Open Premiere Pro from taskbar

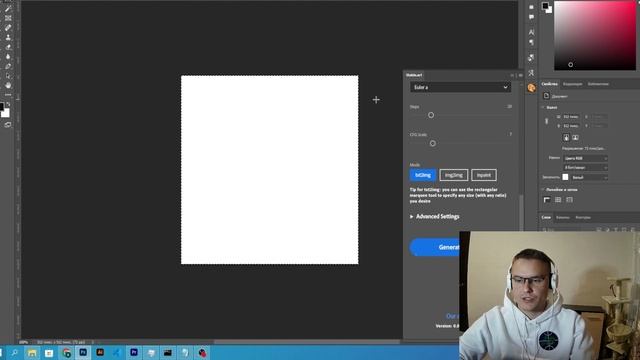click(x=134, y=353)
